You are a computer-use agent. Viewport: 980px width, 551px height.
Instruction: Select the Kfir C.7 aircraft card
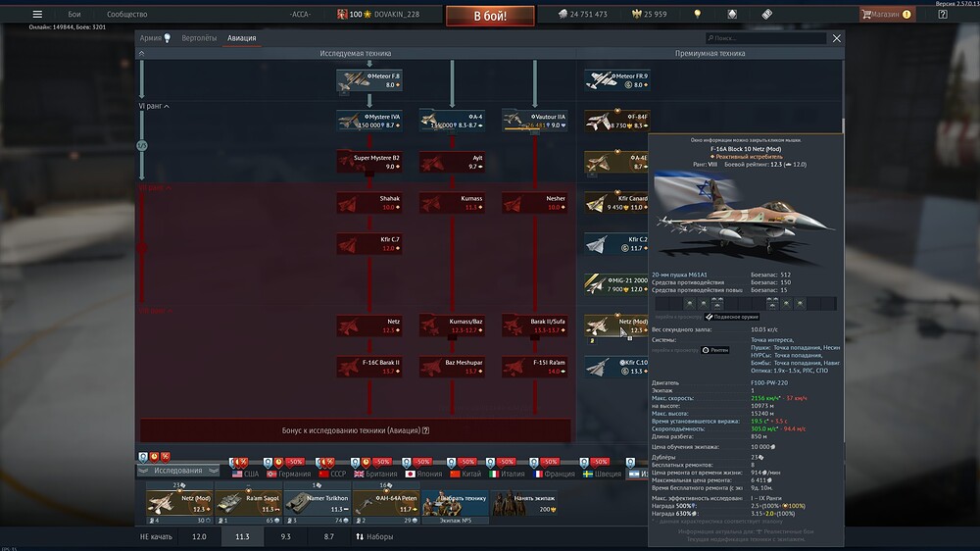pyautogui.click(x=369, y=243)
